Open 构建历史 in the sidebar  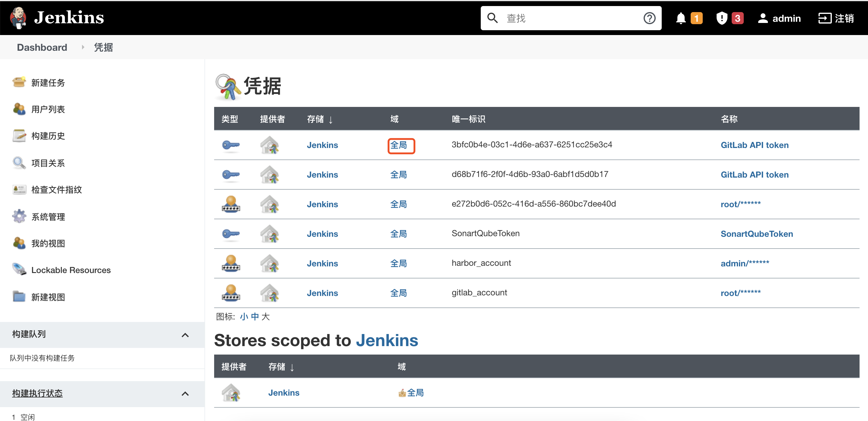point(48,136)
